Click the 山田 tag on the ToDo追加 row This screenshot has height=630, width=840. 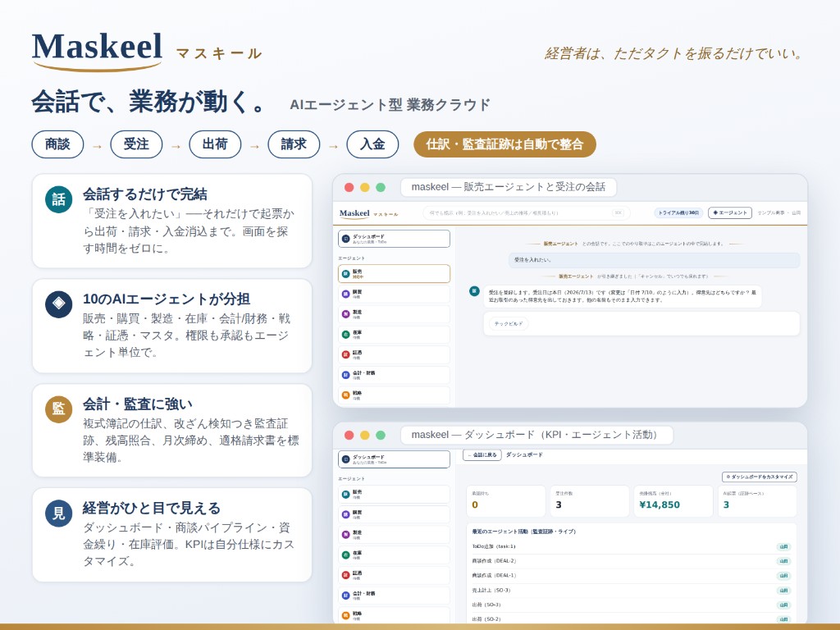pyautogui.click(x=783, y=546)
